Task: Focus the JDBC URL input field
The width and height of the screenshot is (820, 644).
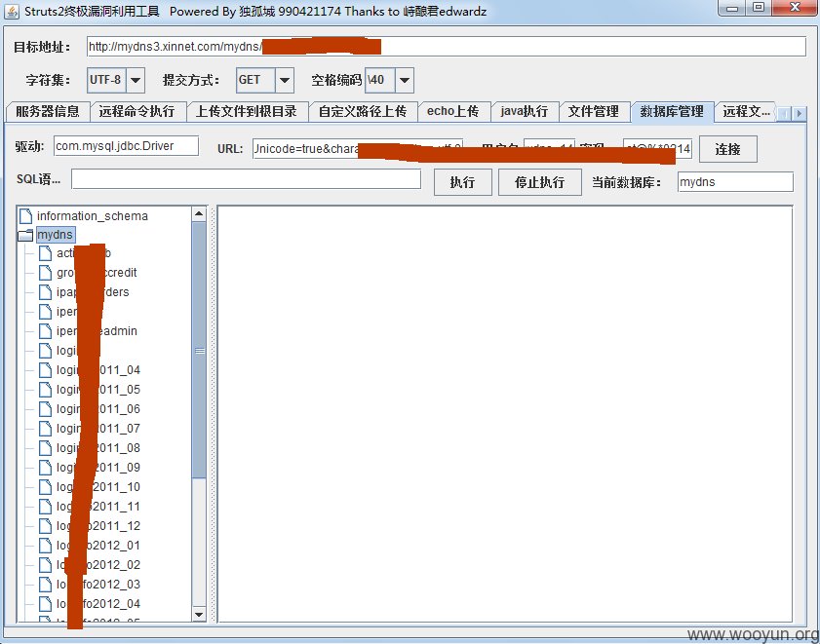Action: pos(358,148)
